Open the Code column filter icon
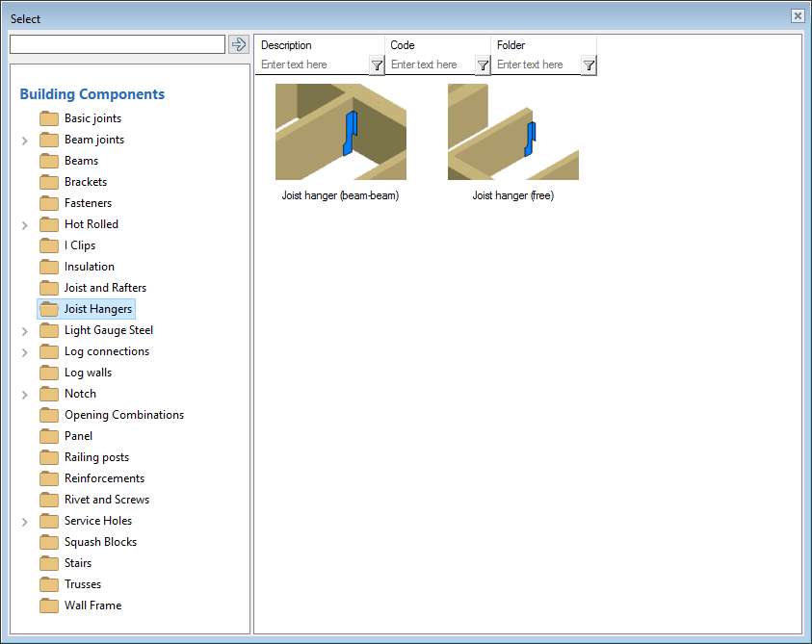Viewport: 812px width, 644px height. 483,65
